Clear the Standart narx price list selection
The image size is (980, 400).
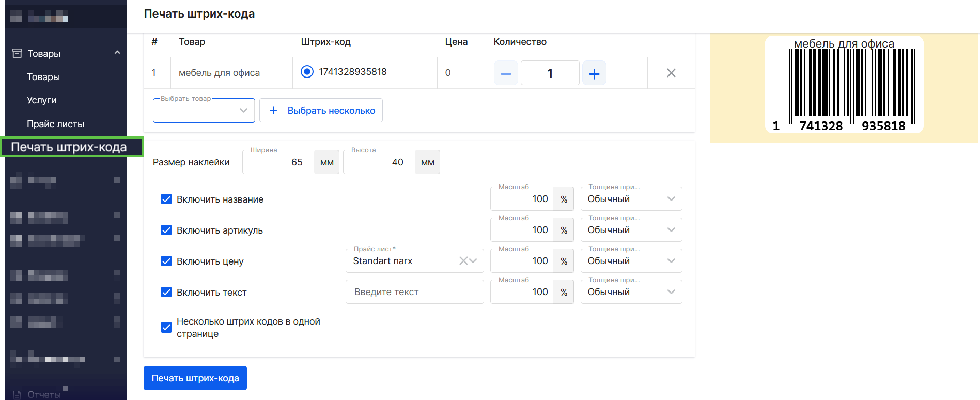point(463,261)
